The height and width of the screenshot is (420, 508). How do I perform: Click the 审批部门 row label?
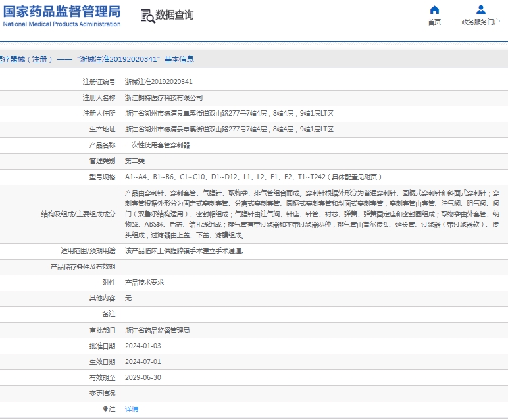103,331
